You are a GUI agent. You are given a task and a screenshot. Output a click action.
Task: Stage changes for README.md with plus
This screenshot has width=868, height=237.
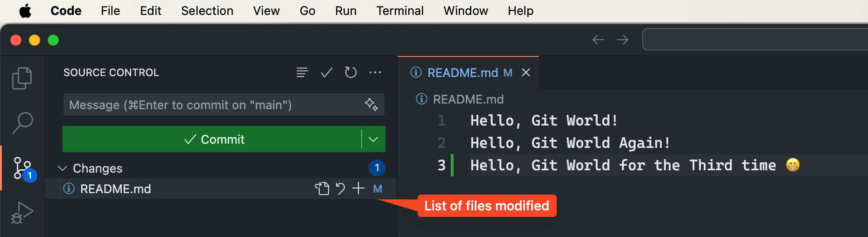tap(358, 188)
